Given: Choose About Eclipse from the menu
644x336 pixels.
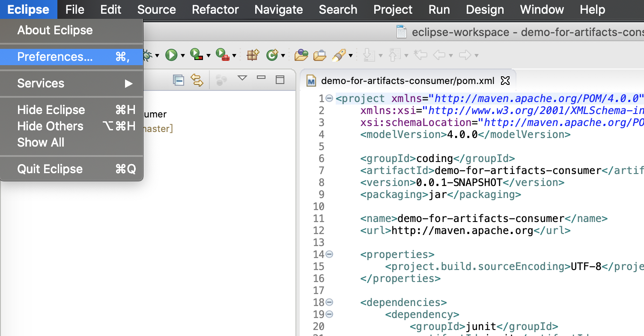Looking at the screenshot, I should [x=72, y=30].
